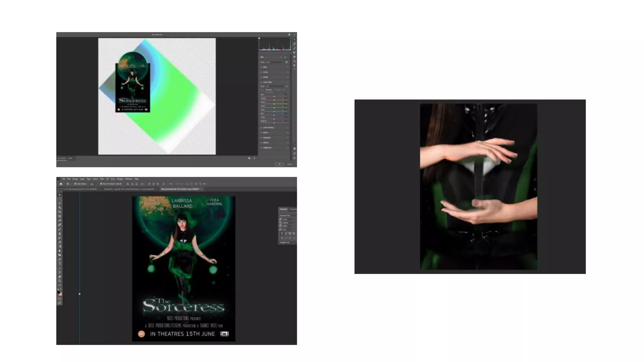Click the Home icon in options bar
Image resolution: width=644 pixels, height=362 pixels.
pyautogui.click(x=61, y=184)
